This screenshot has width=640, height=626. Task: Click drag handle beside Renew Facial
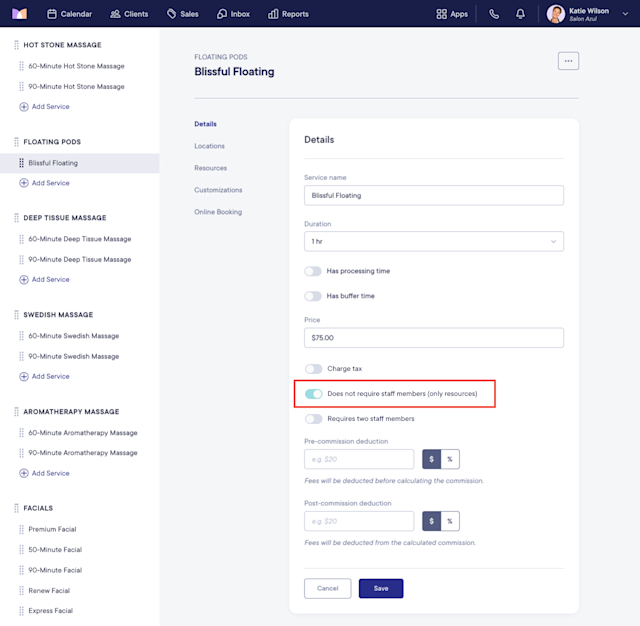(21, 590)
